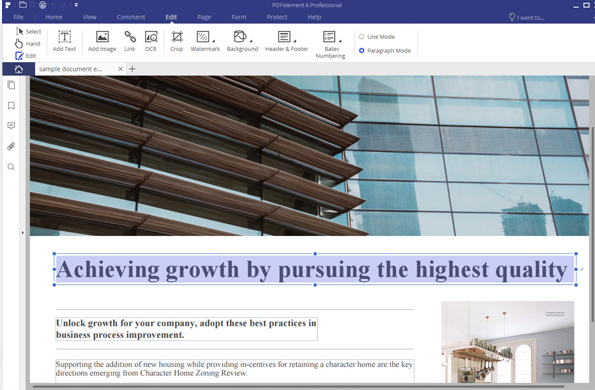This screenshot has height=390, width=595.
Task: Open the Watermark tool
Action: (x=205, y=41)
